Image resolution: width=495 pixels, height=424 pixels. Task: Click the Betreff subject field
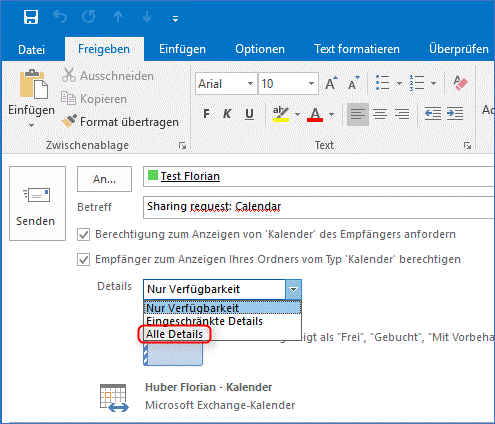(x=319, y=207)
